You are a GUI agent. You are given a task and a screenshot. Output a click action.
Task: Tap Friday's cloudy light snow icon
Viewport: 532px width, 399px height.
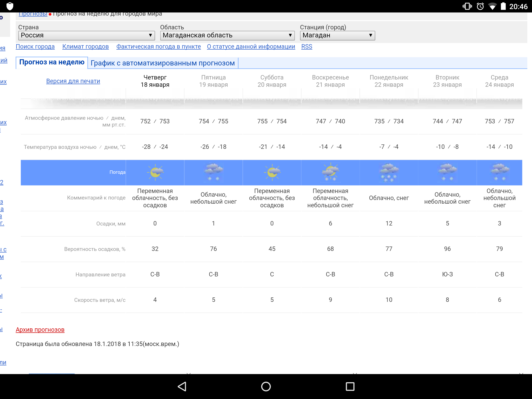click(214, 172)
